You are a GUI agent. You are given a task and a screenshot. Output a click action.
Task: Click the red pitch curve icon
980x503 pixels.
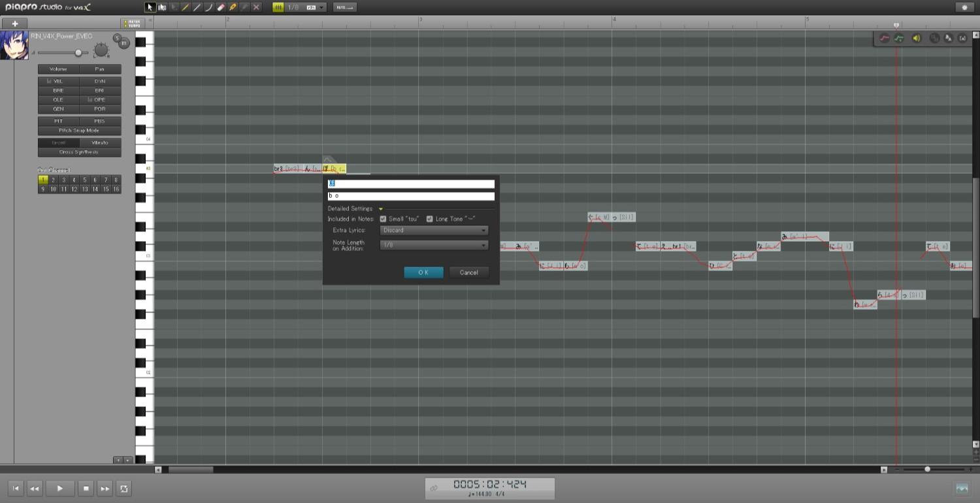pos(885,39)
